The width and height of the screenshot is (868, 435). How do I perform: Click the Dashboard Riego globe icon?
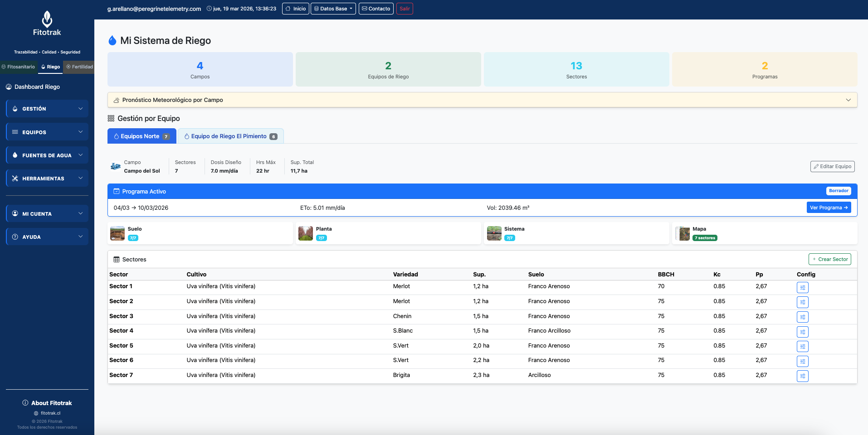tap(9, 87)
